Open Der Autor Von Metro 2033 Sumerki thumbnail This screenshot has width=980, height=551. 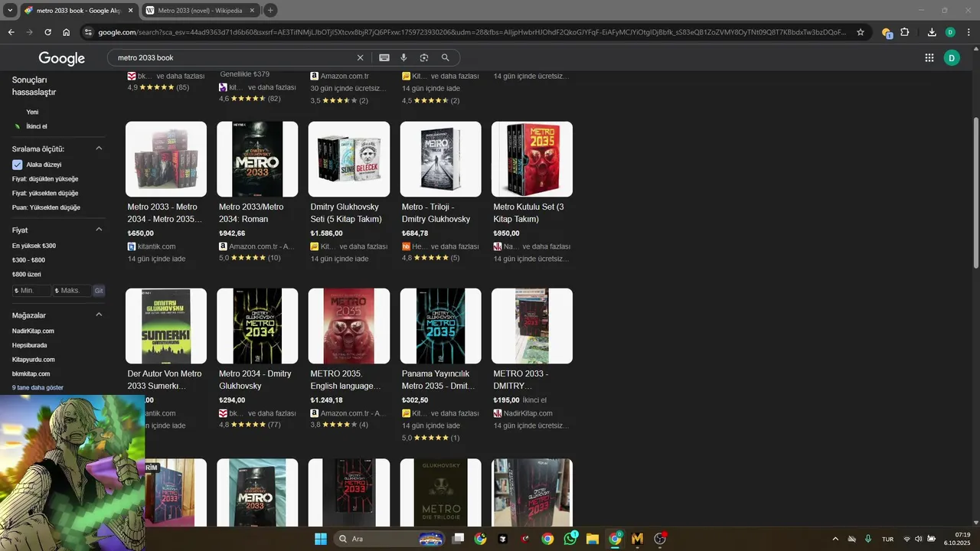[x=166, y=326]
